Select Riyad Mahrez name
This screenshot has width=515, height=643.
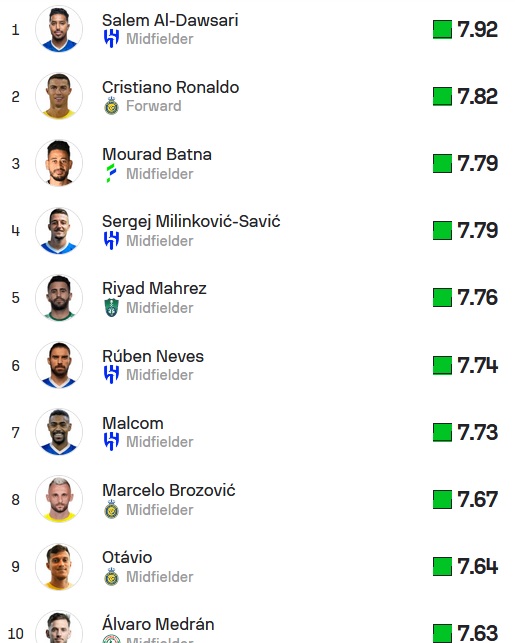point(154,288)
